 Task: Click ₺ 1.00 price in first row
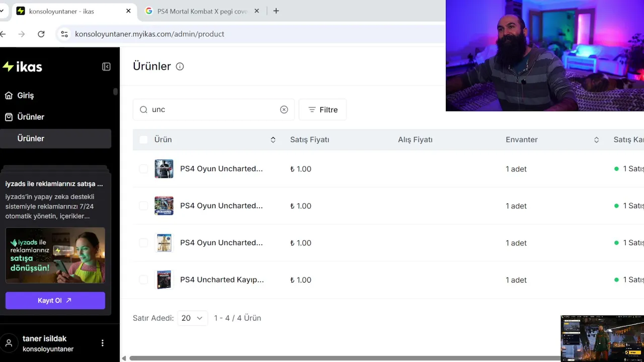[x=301, y=169]
